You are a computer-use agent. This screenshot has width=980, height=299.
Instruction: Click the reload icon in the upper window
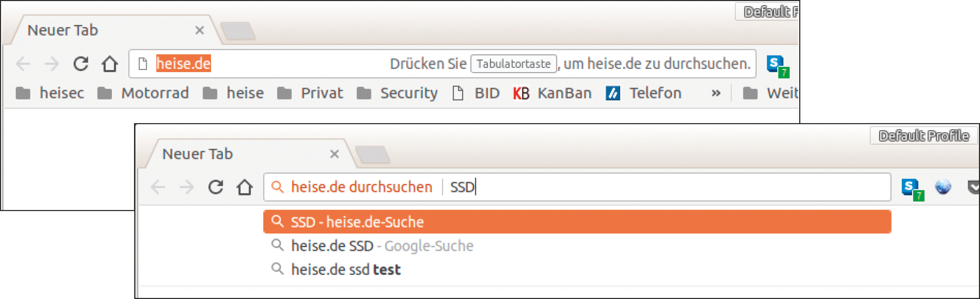(81, 64)
